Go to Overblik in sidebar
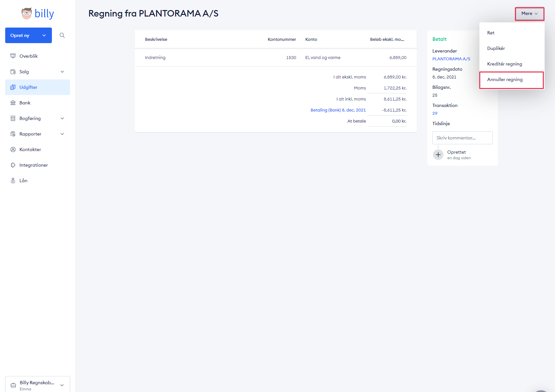 (38, 56)
